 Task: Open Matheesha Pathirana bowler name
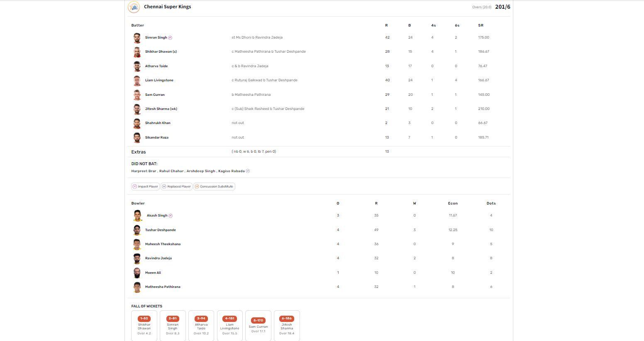point(163,287)
